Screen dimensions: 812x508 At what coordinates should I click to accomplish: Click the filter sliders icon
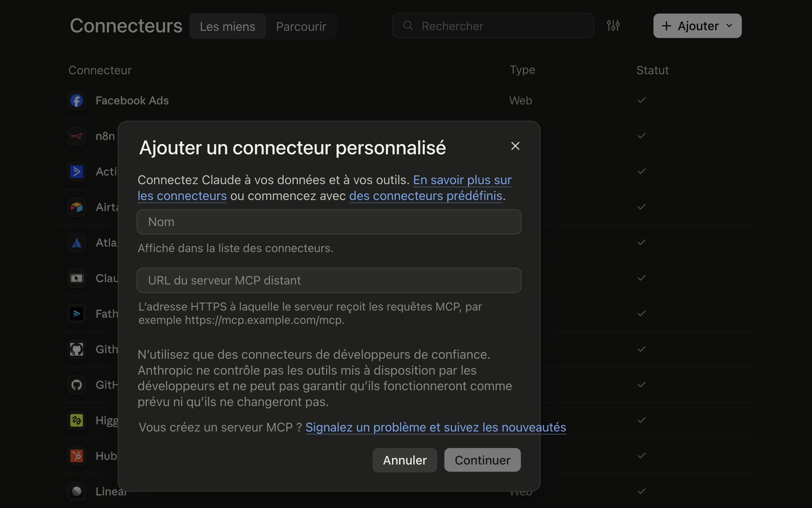click(613, 25)
